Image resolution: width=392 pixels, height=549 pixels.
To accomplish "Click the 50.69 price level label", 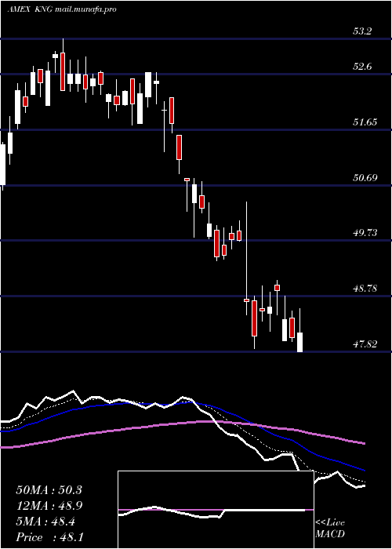I will point(365,177).
